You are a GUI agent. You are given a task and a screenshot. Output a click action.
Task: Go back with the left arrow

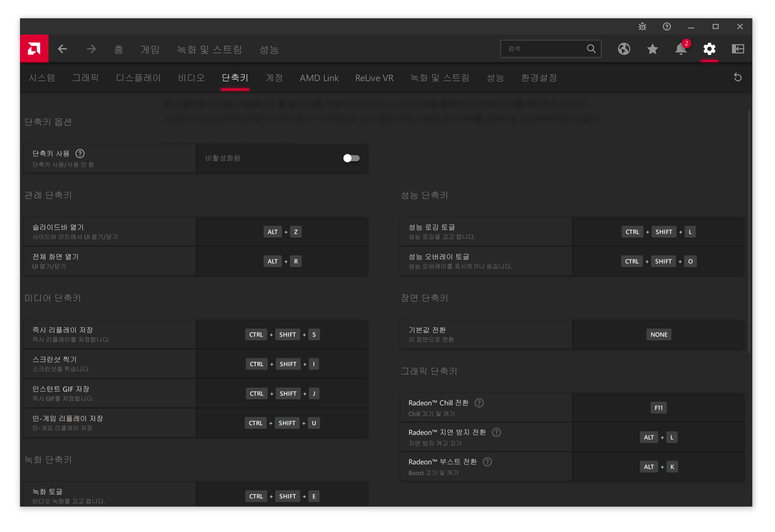(x=62, y=49)
